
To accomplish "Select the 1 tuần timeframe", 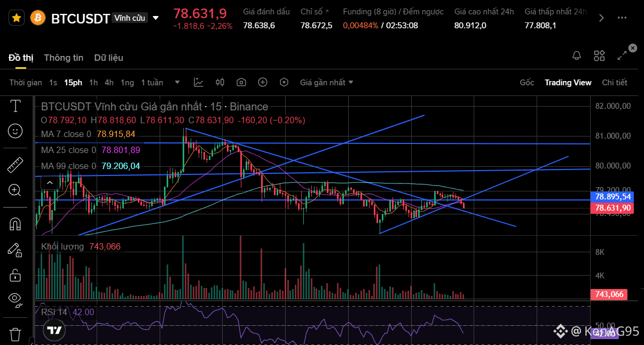I will 152,83.
